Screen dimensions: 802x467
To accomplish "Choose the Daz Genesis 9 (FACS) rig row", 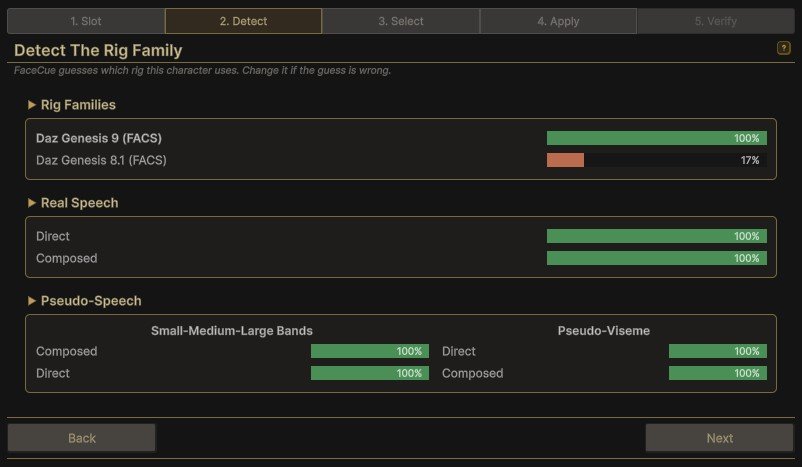I will coord(401,138).
